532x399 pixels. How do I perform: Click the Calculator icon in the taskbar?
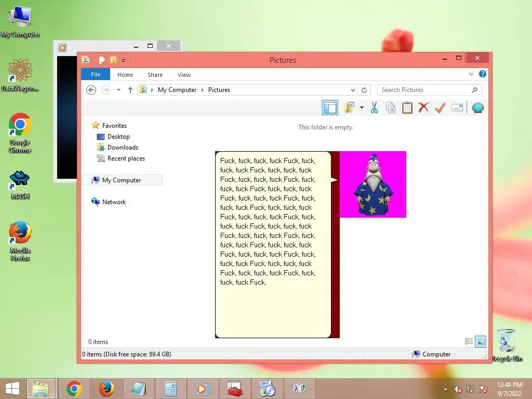[x=170, y=389]
